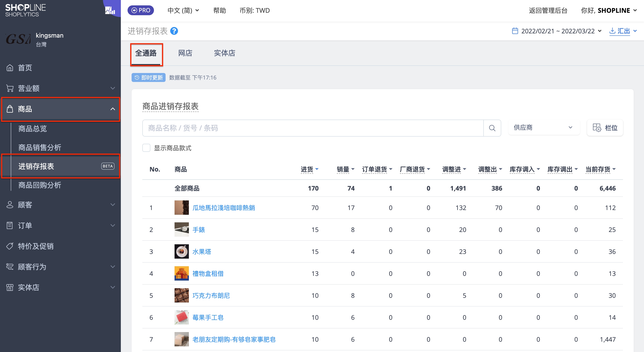This screenshot has width=644, height=352.
Task: Open product link 水果塔
Action: (201, 251)
